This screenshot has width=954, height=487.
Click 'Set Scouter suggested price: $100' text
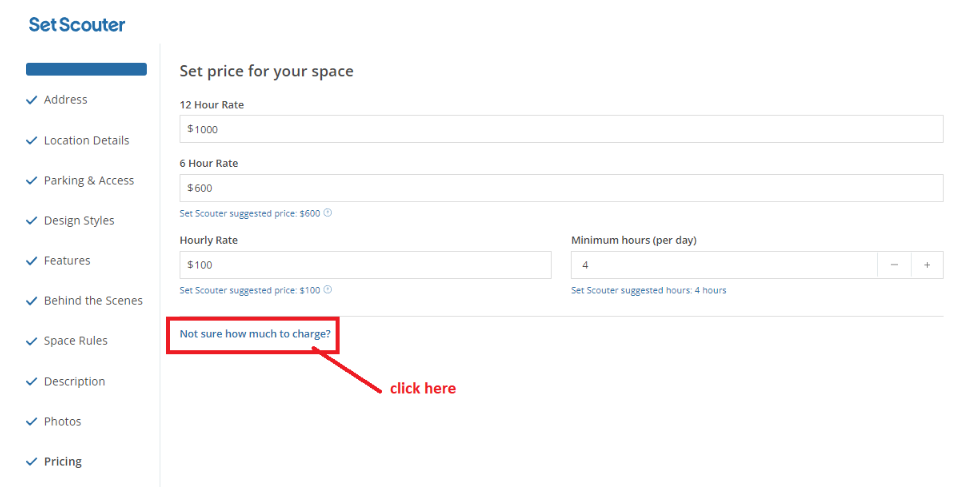pos(249,290)
